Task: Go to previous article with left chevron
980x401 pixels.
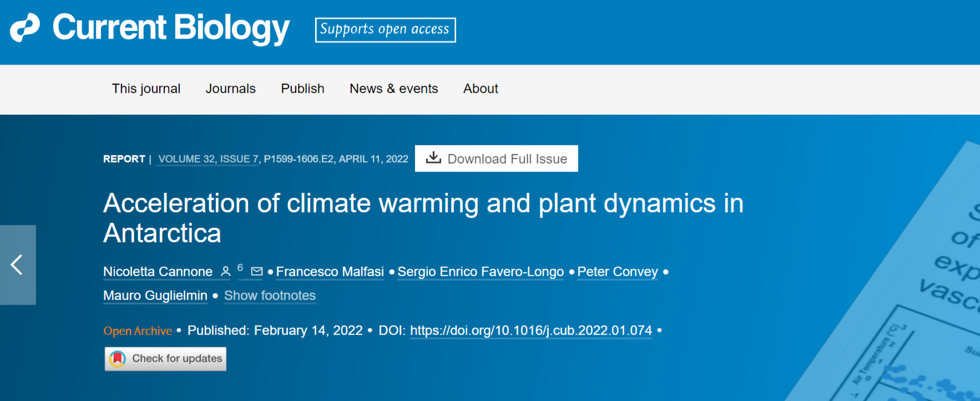Action: (18, 265)
